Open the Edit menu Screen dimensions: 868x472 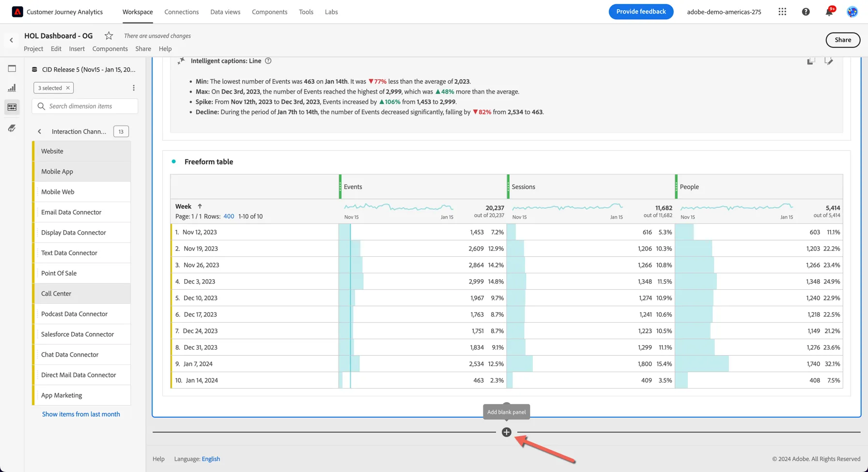(56, 48)
